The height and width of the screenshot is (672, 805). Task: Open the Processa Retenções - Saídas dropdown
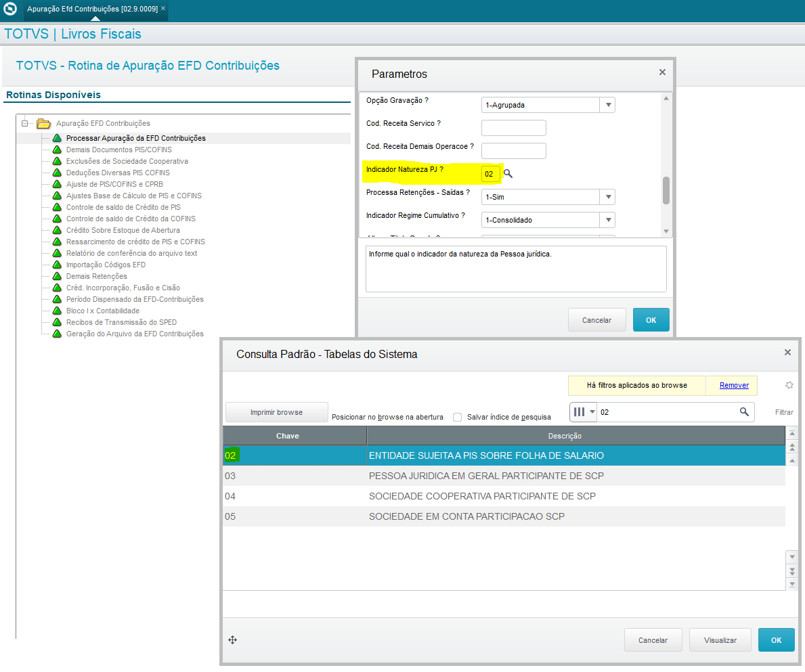608,197
